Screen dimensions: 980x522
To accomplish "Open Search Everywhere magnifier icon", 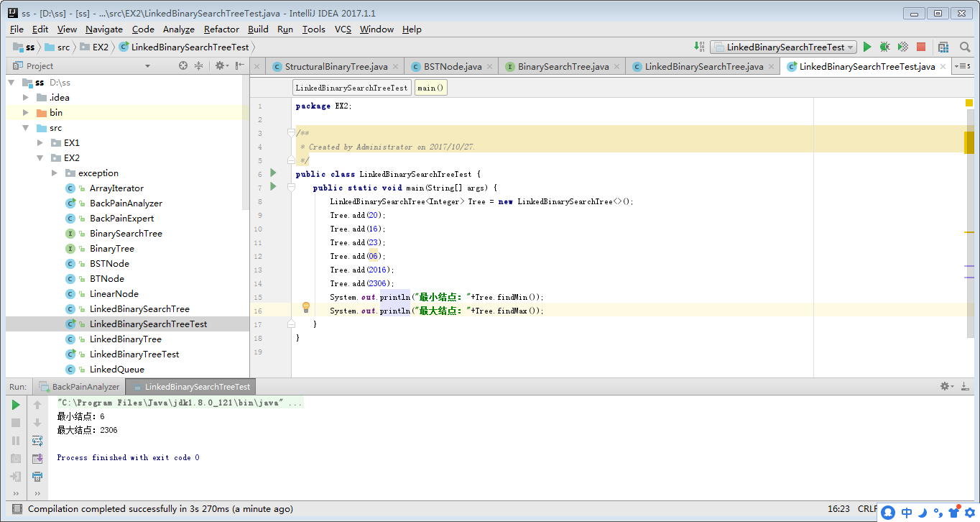I will click(x=965, y=47).
